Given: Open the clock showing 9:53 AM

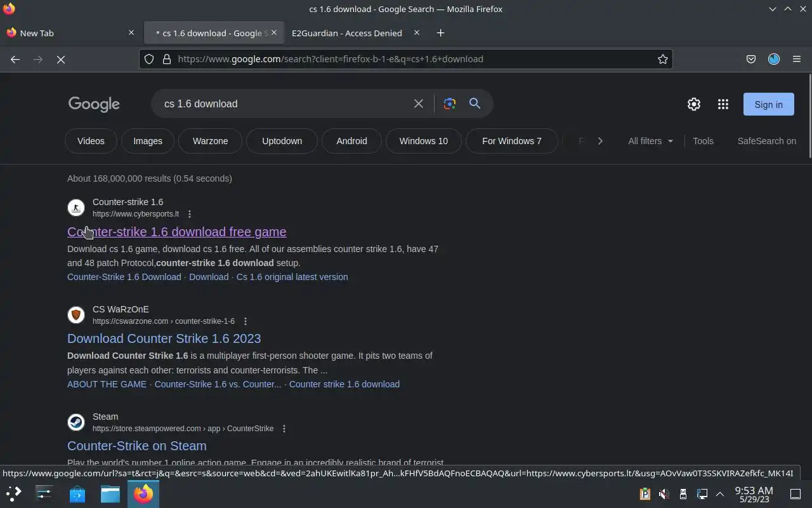Looking at the screenshot, I should 754,494.
